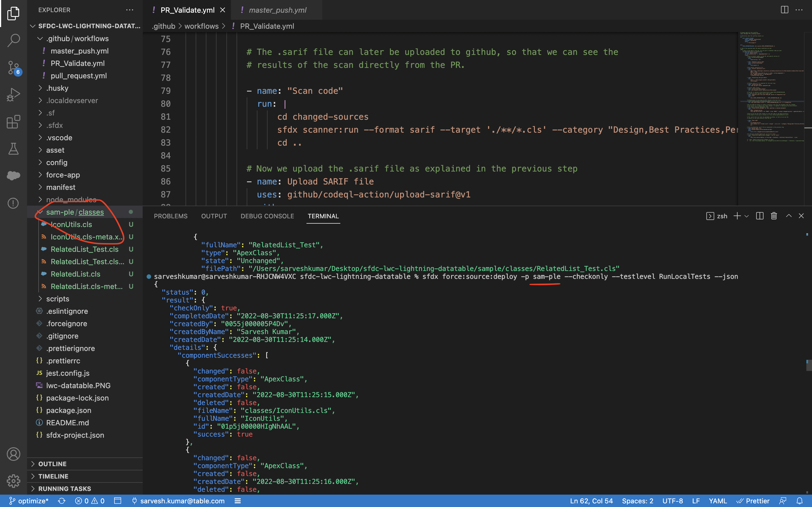The image size is (812, 507).
Task: Open the workflows breadcrumb item
Action: [201, 26]
